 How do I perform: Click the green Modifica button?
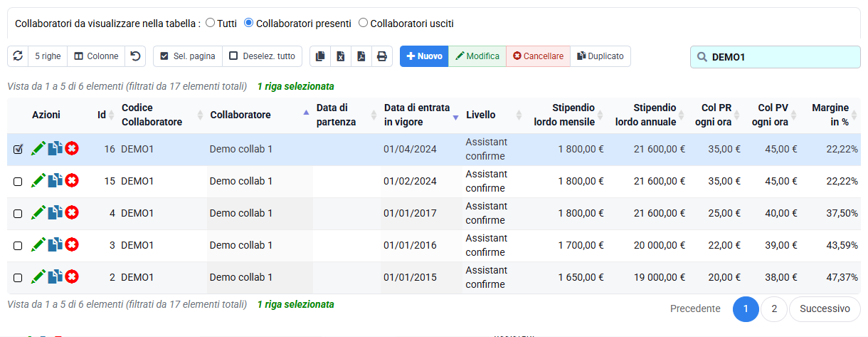(477, 56)
